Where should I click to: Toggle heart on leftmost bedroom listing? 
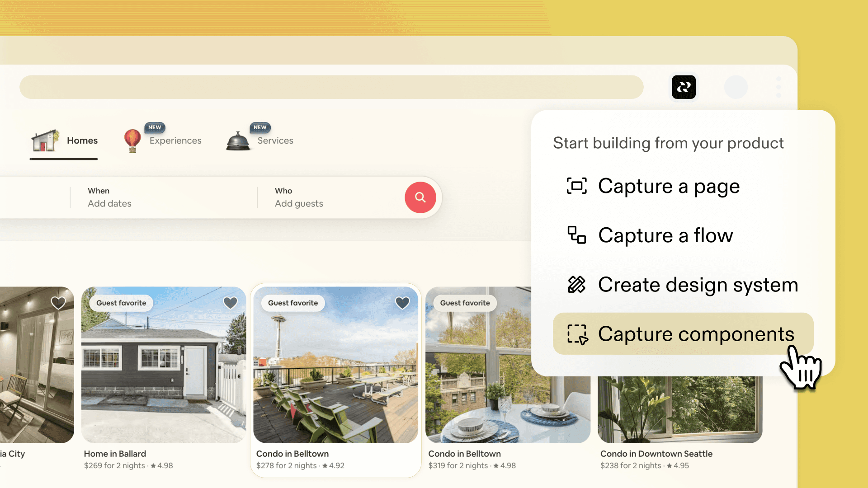click(x=58, y=303)
